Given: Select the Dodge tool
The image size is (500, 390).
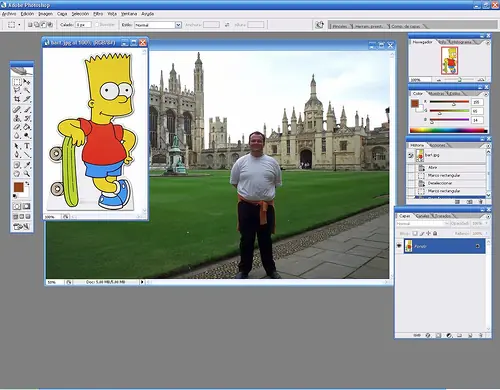Looking at the screenshot, I should [27, 136].
